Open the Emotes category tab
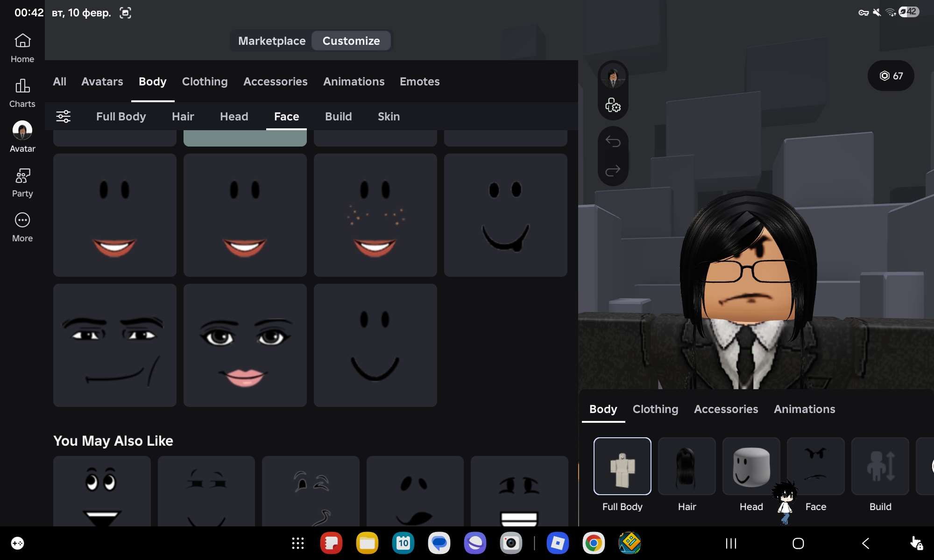 pos(419,81)
